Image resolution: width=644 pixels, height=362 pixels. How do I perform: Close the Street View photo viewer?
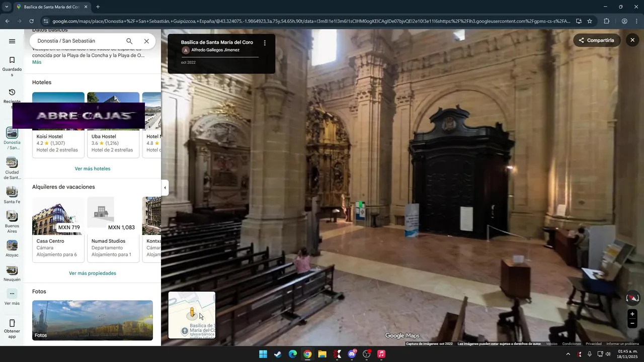click(632, 40)
